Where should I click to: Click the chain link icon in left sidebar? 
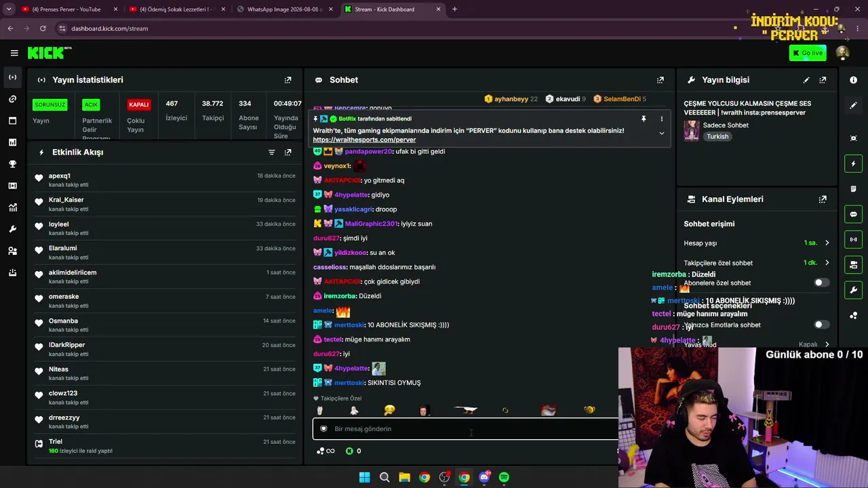point(13,99)
